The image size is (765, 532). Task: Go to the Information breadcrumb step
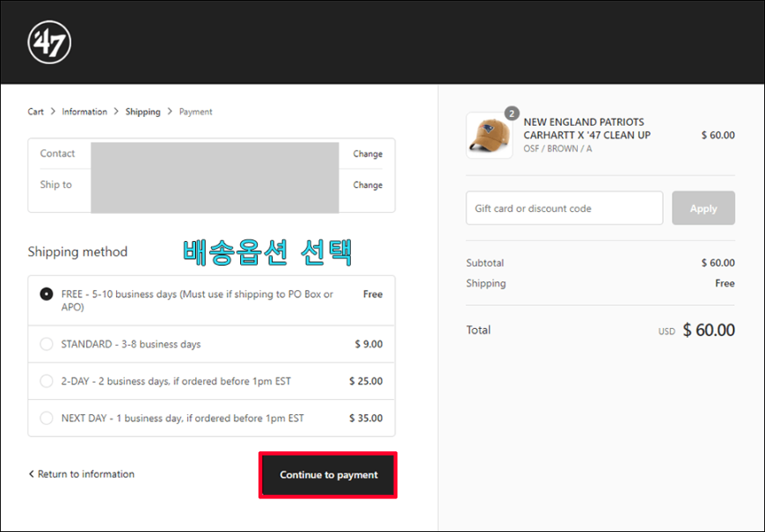point(84,112)
